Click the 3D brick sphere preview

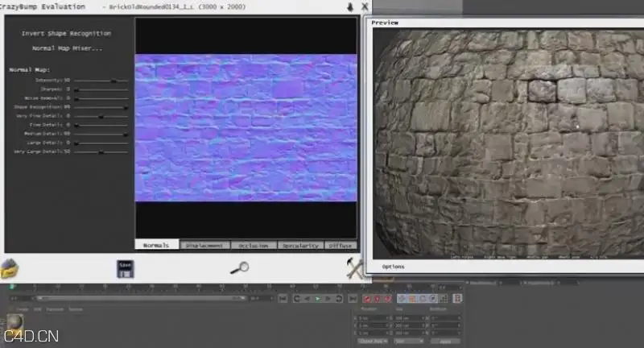(x=508, y=144)
